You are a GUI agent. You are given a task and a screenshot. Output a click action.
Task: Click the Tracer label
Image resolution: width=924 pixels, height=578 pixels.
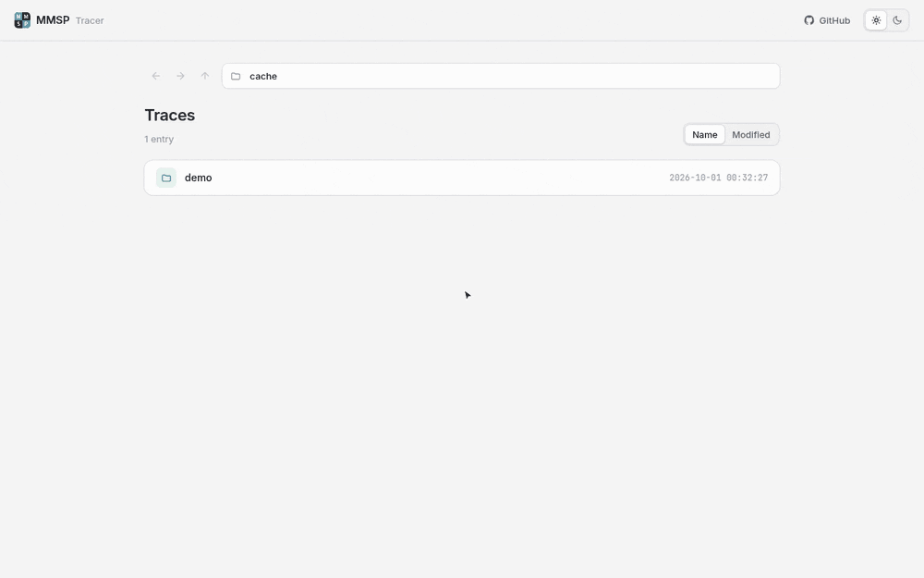pyautogui.click(x=90, y=20)
